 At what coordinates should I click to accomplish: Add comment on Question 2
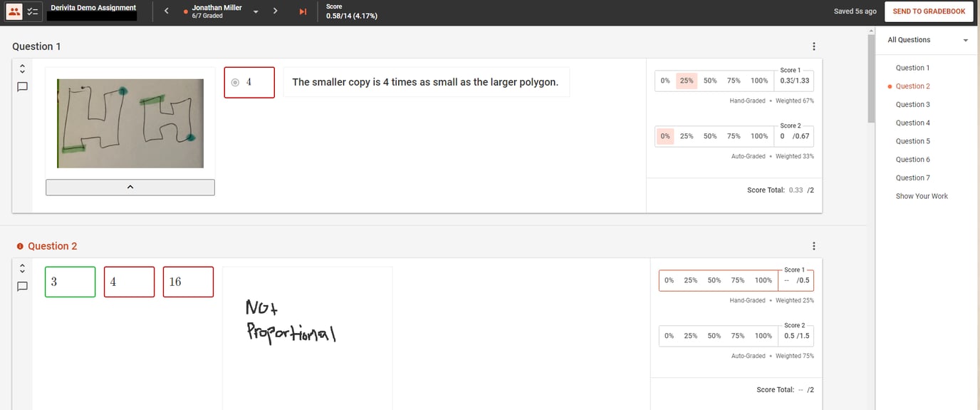(22, 287)
